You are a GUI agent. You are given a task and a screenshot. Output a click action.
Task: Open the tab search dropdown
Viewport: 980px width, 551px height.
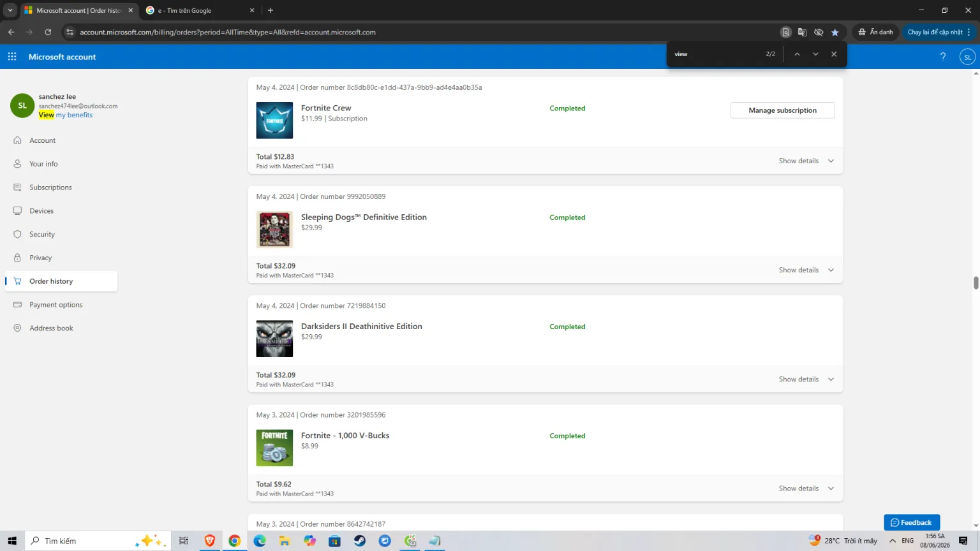tap(10, 10)
